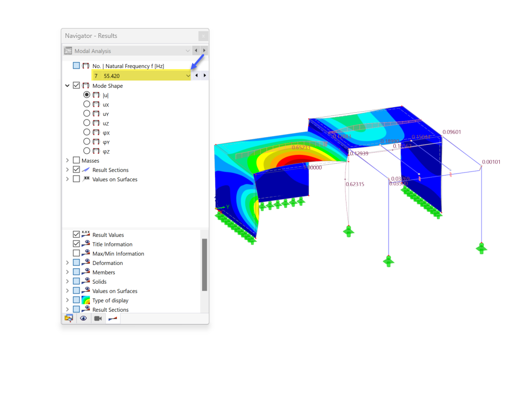Image resolution: width=532 pixels, height=399 pixels.
Task: Select the φZ radio button
Action: tap(87, 151)
